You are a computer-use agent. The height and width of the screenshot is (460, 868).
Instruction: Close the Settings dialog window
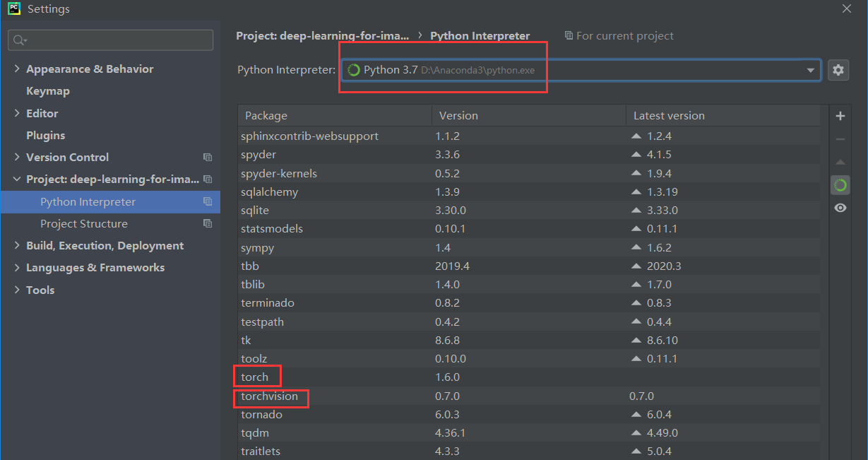pos(847,8)
